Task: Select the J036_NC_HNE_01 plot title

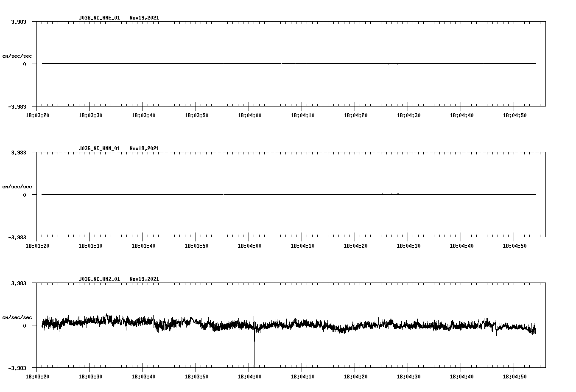Action: point(99,18)
